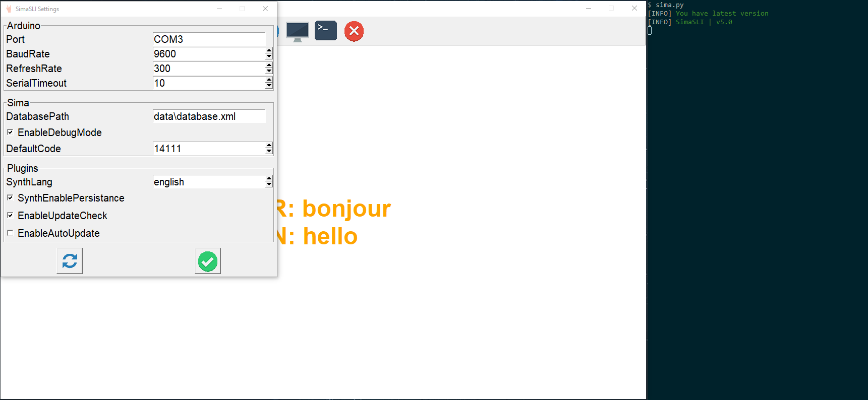The image size is (868, 400).
Task: Close the SimaSLI Settings dialog
Action: (x=265, y=9)
